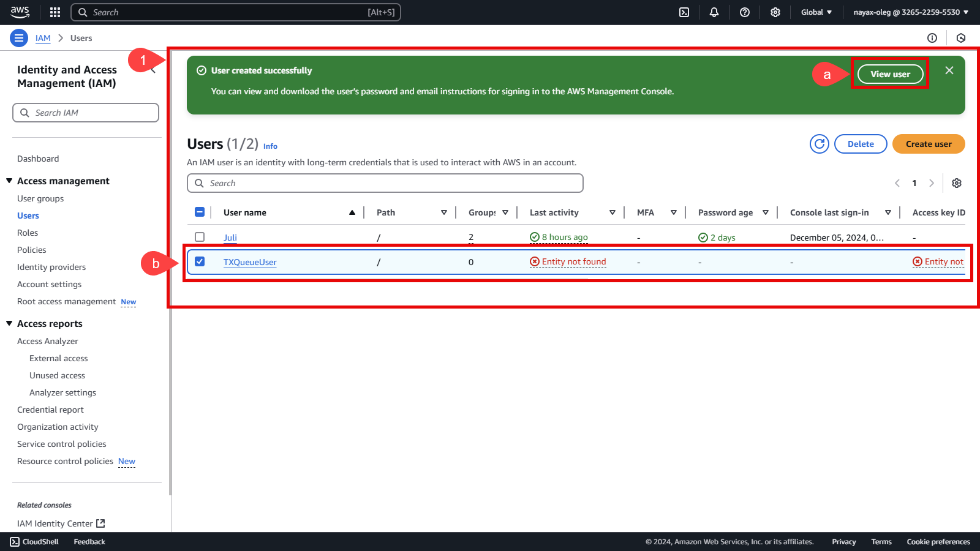Open the Global region dropdown

pyautogui.click(x=816, y=12)
